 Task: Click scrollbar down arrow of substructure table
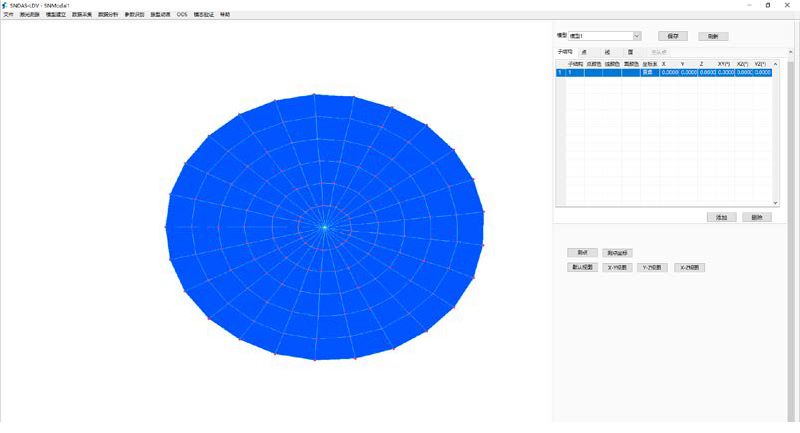coord(774,203)
